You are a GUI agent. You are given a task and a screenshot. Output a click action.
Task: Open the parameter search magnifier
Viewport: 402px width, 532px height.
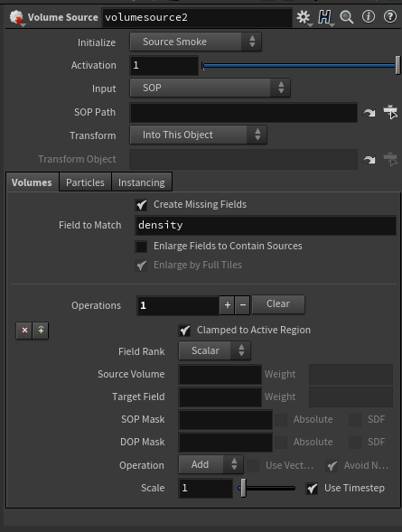347,17
